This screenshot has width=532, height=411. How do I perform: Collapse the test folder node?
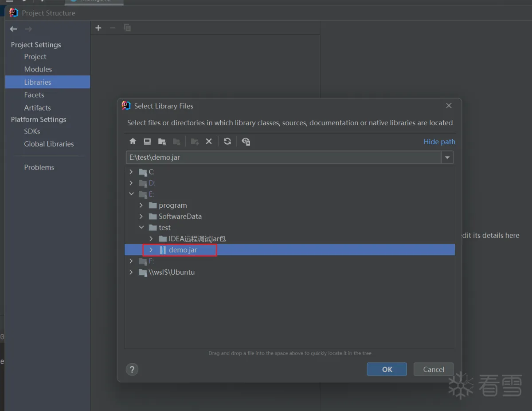(141, 227)
